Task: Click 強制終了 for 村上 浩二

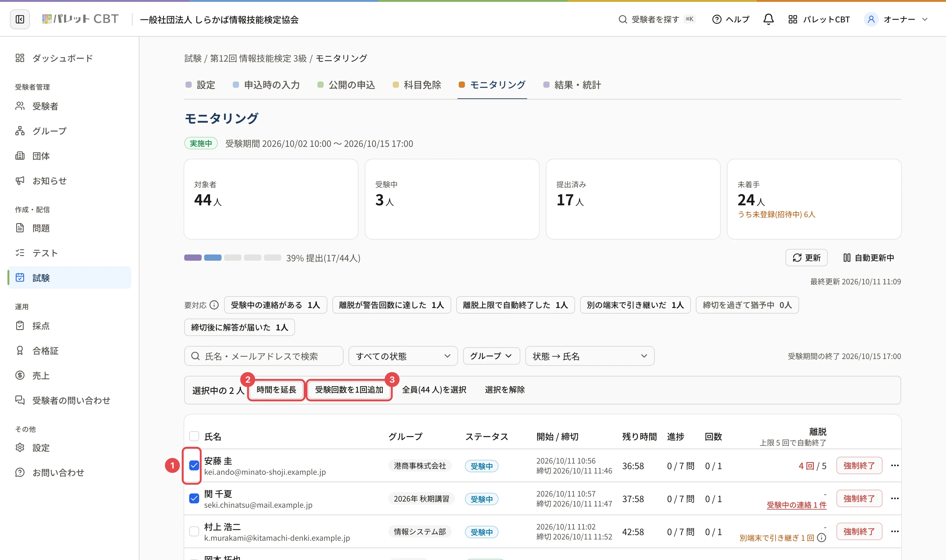Action: [859, 531]
